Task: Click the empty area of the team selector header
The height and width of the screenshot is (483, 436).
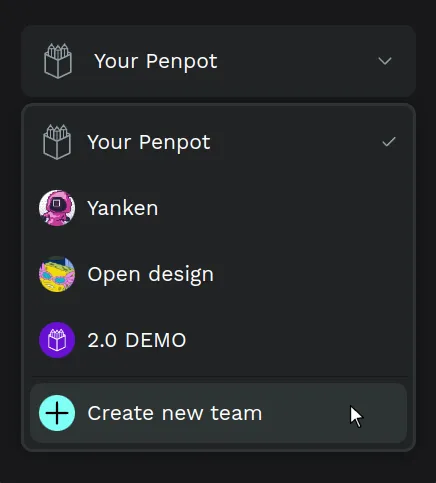Action: (297, 61)
